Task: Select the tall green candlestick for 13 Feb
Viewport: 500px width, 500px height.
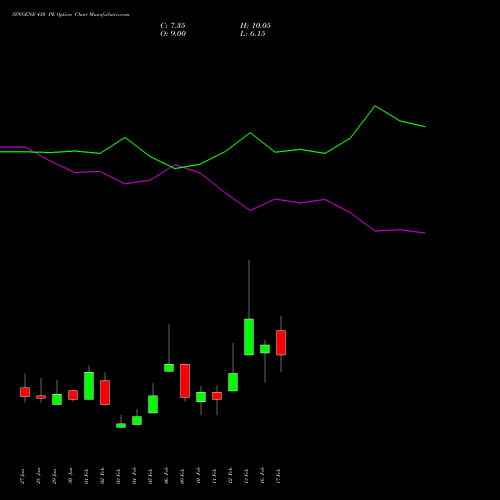Action: pyautogui.click(x=249, y=337)
